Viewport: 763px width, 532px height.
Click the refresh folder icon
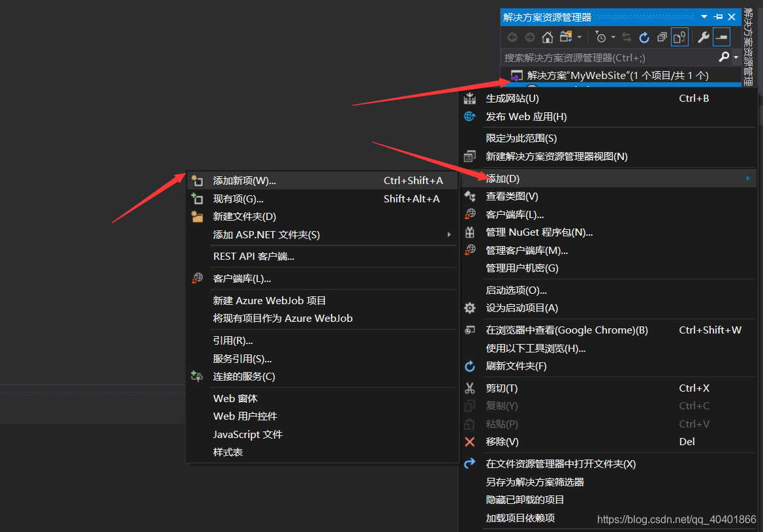[469, 366]
